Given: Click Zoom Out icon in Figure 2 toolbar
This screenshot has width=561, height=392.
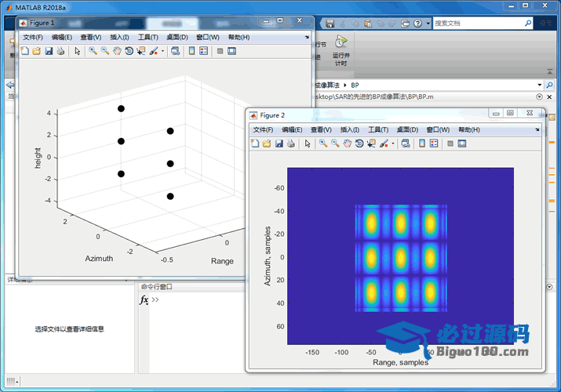Looking at the screenshot, I should (x=335, y=143).
